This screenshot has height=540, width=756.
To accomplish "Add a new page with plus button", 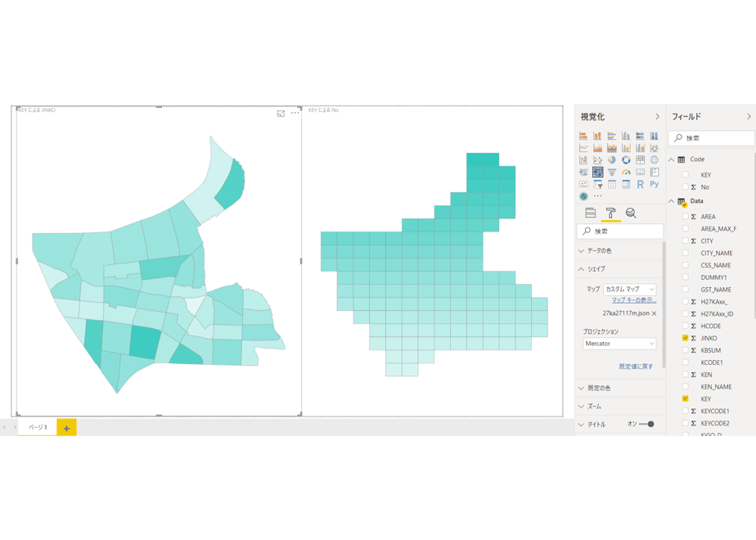I will click(66, 428).
